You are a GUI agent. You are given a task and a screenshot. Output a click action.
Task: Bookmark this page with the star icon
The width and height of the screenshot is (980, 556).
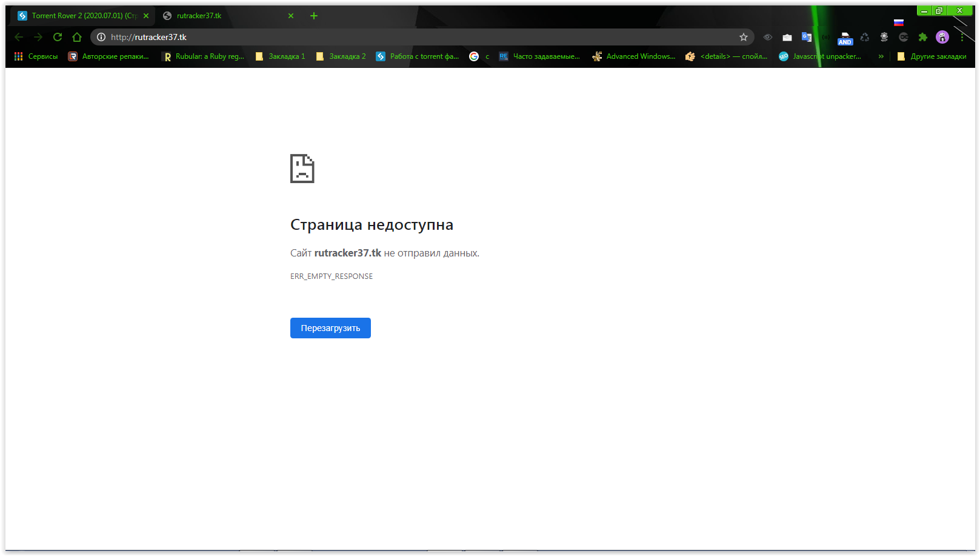pyautogui.click(x=744, y=37)
